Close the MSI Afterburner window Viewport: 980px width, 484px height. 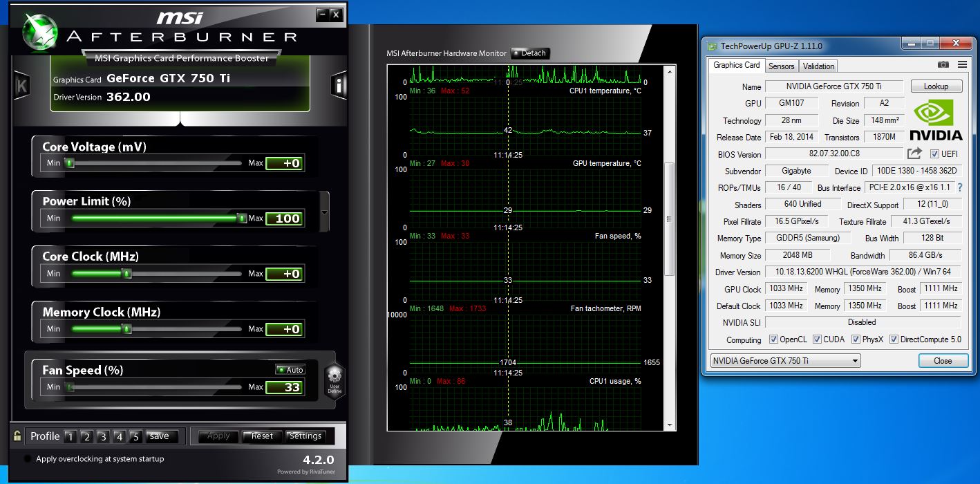(x=335, y=14)
